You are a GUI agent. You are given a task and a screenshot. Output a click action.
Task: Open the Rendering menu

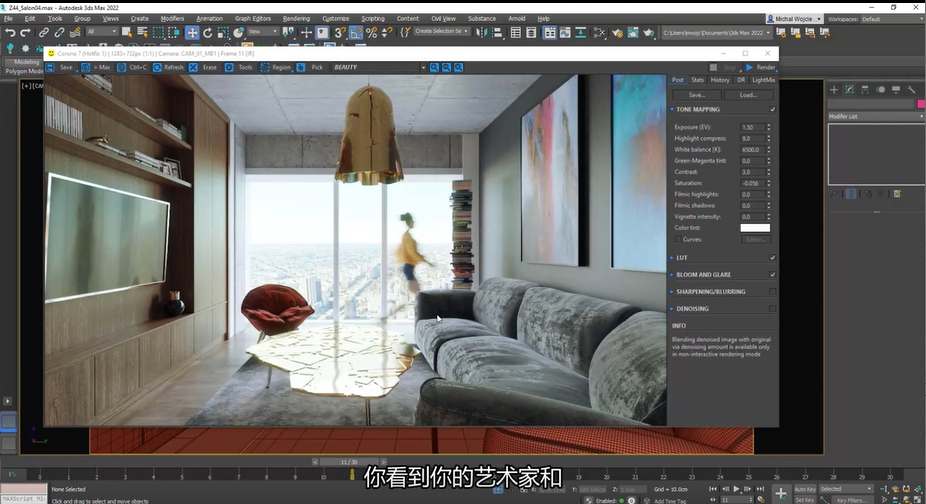(296, 19)
